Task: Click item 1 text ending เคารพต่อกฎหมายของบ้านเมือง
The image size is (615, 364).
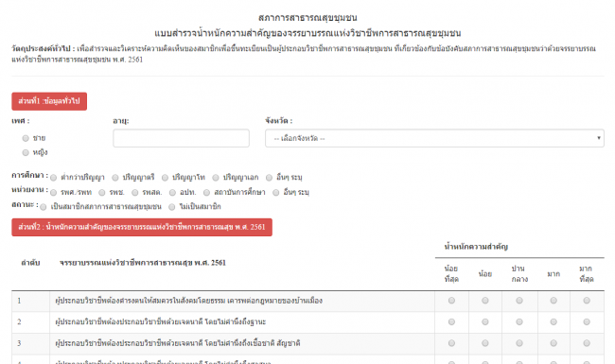Action: tap(188, 301)
